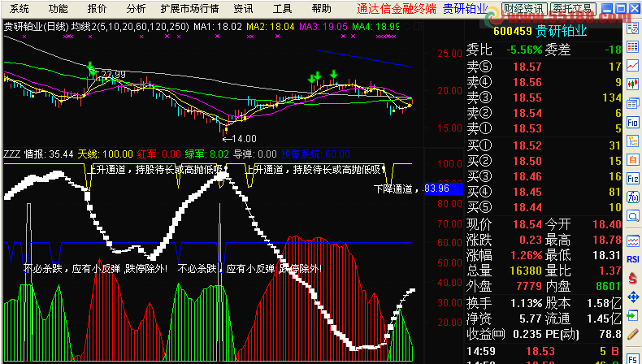Image resolution: width=642 pixels, height=364 pixels.
Task: Click the 绿军: 8.02 indicator value
Action: click(x=208, y=154)
